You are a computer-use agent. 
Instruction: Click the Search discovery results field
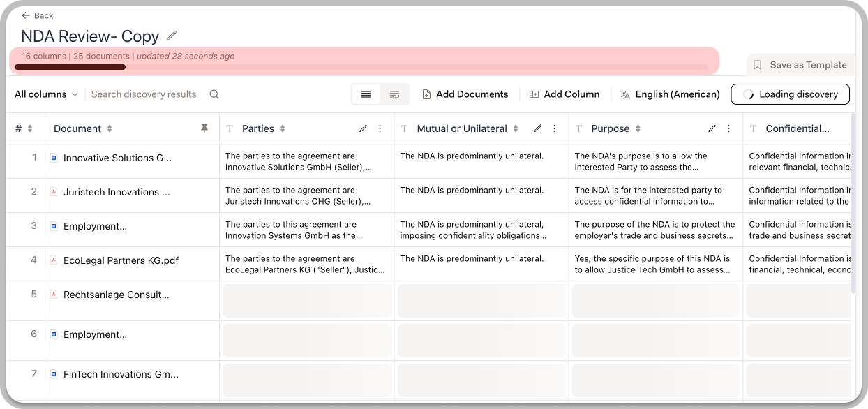click(x=144, y=94)
